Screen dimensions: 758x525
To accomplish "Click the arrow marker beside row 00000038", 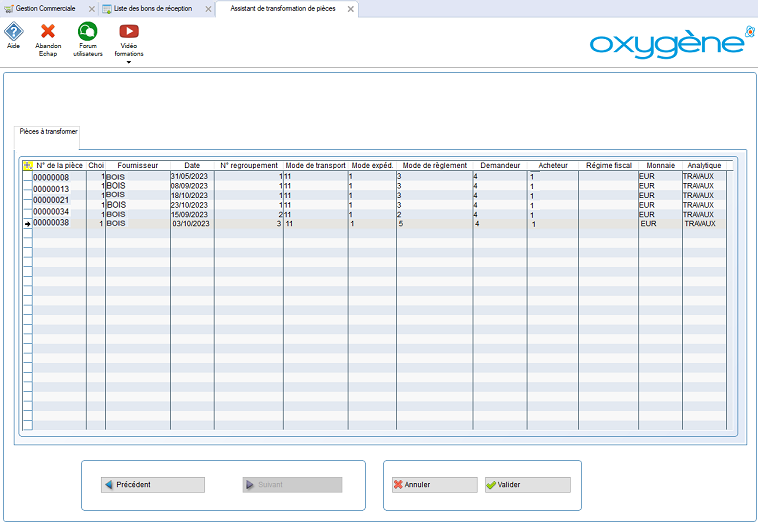I will coord(27,224).
